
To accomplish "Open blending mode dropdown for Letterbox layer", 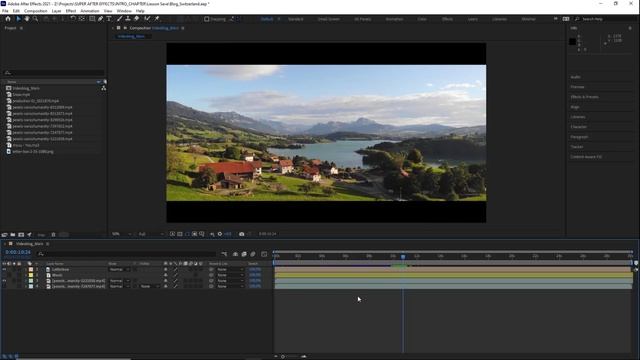I will pyautogui.click(x=119, y=269).
